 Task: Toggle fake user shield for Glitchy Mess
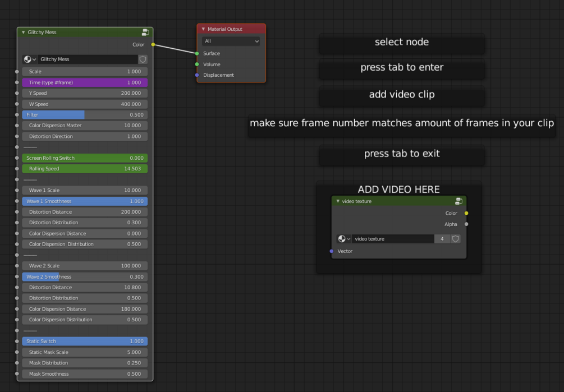coord(143,59)
